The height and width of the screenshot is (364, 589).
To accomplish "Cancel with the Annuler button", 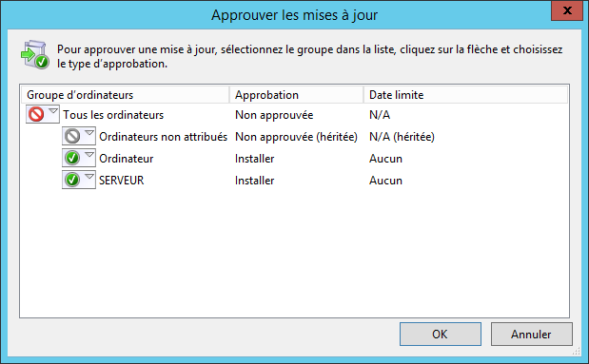I will tap(531, 334).
